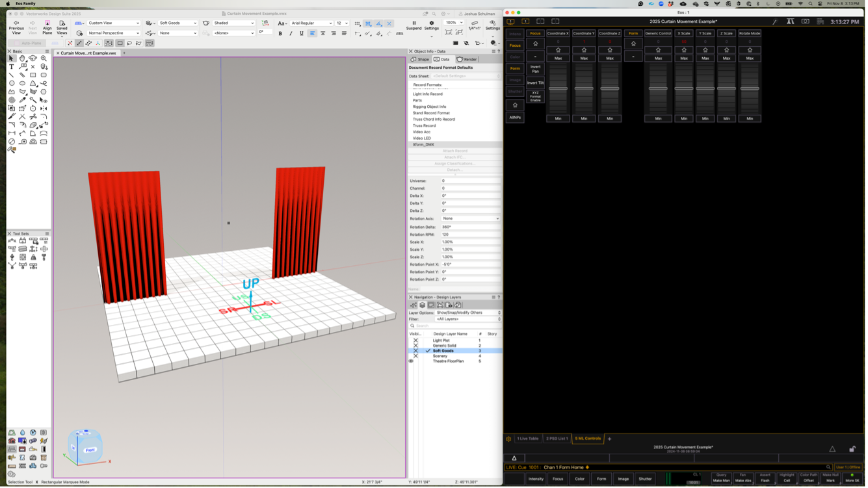Pick the Zoom magnifier tool
This screenshot has height=488, width=868.
pos(44,58)
